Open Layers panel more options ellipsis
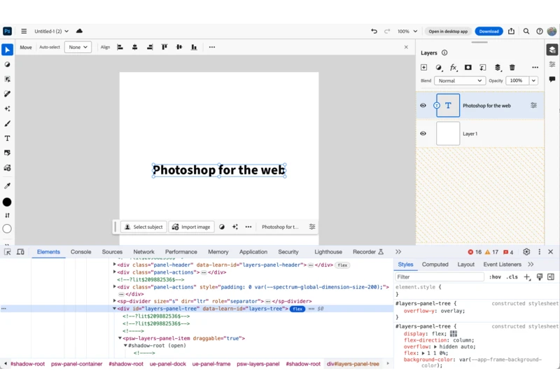Image resolution: width=560 pixels, height=392 pixels. pyautogui.click(x=535, y=67)
